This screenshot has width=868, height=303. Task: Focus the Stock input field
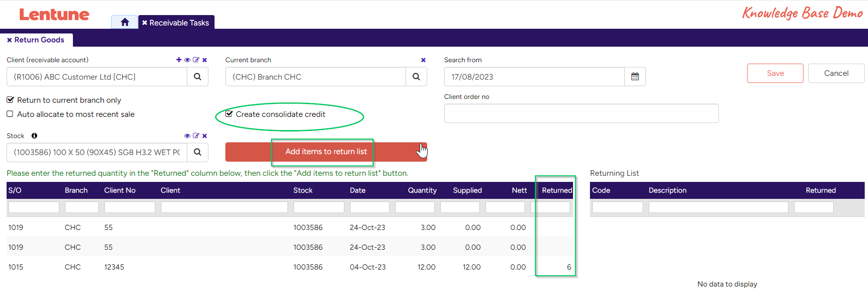(97, 152)
